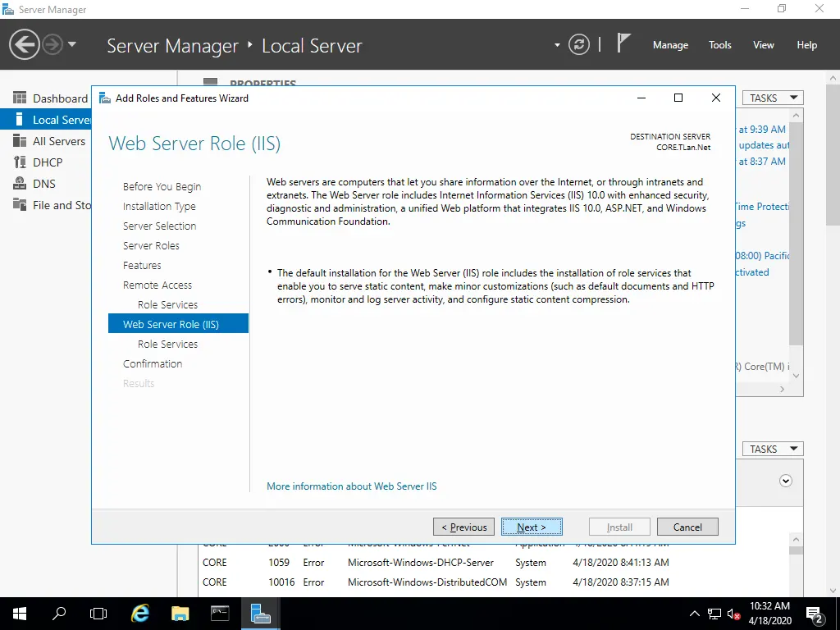Click the muted volume tray icon
Viewport: 840px width, 630px height.
733,614
